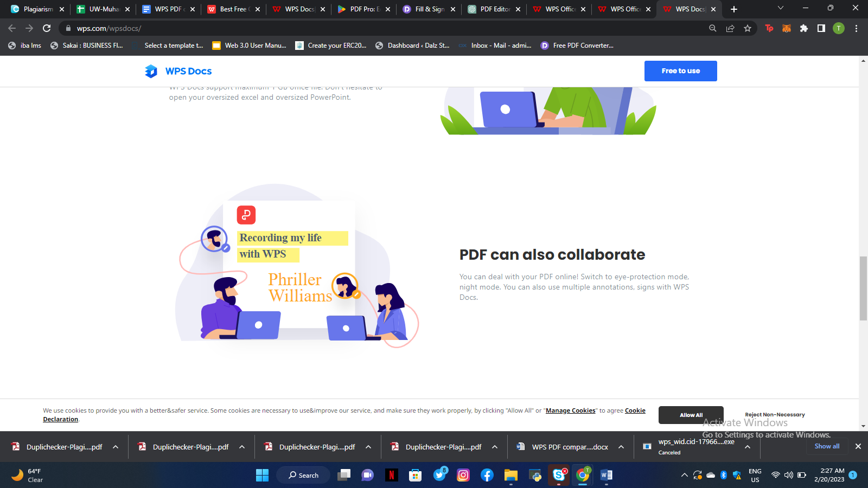Open the browser side panel
This screenshot has width=868, height=488.
tap(821, 28)
